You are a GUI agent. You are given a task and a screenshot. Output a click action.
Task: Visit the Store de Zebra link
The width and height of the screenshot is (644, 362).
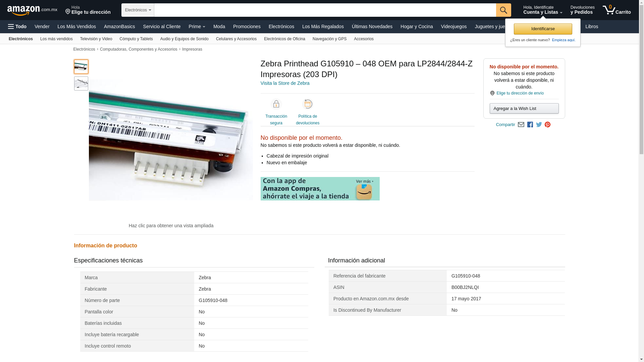pos(285,83)
